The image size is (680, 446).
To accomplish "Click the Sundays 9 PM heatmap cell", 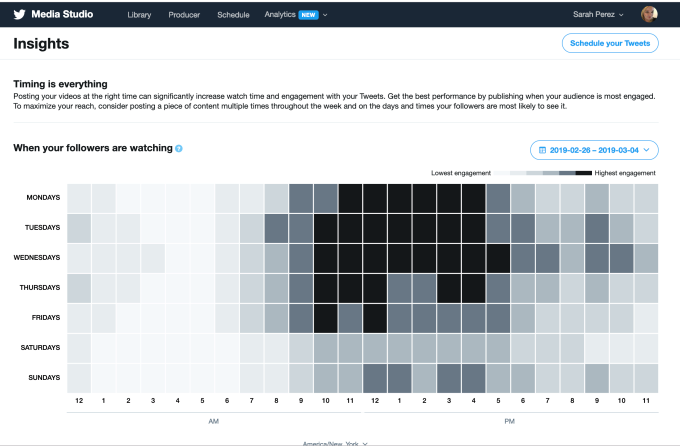I will [x=597, y=378].
